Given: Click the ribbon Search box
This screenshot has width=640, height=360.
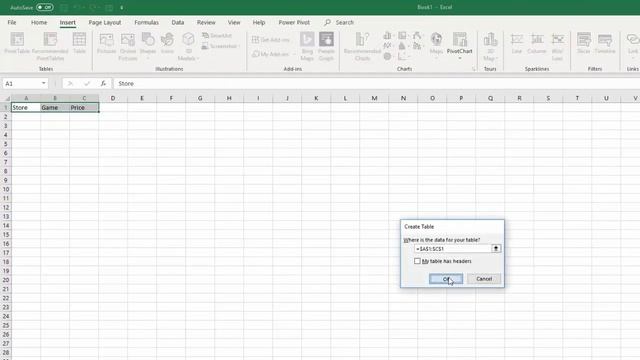Looking at the screenshot, I should [x=340, y=22].
